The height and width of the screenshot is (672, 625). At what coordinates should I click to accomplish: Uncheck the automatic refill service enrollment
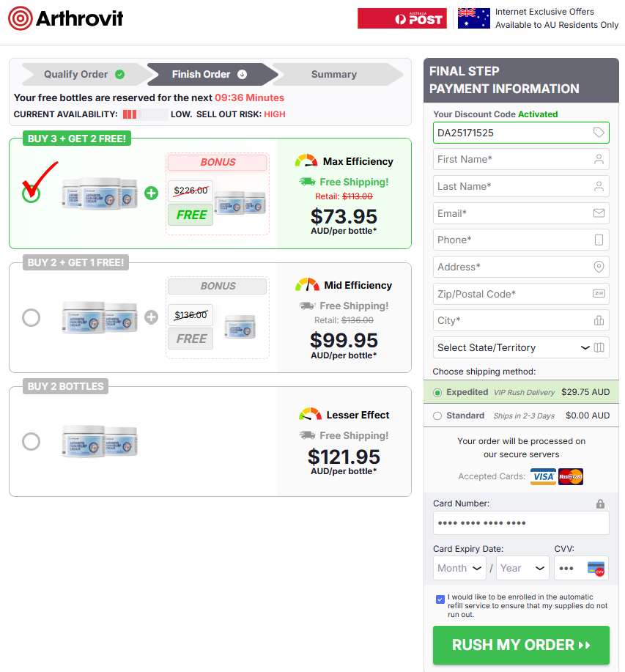click(440, 599)
